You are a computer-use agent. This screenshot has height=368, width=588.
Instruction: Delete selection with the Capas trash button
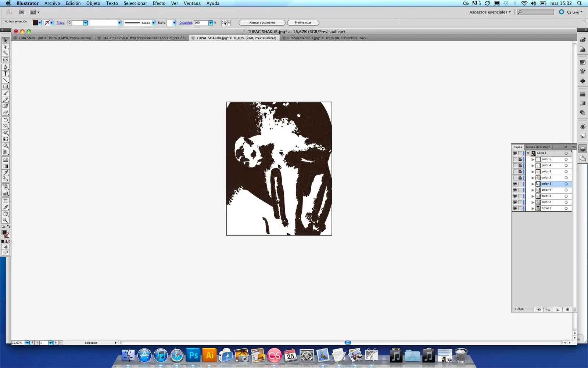567,309
